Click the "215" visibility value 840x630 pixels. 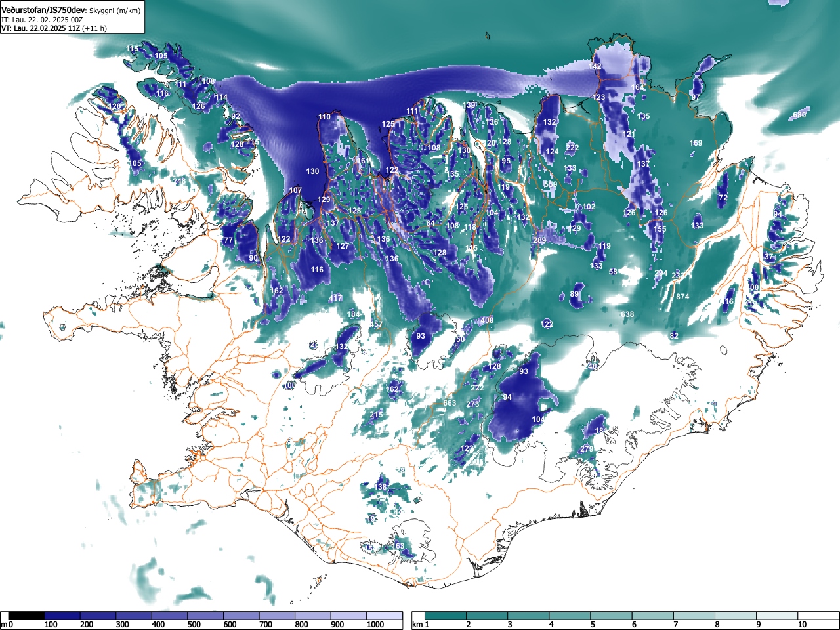point(377,415)
